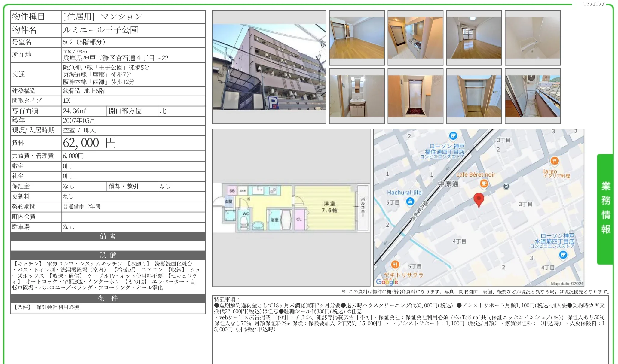Click the Google logo on the map

(x=387, y=281)
